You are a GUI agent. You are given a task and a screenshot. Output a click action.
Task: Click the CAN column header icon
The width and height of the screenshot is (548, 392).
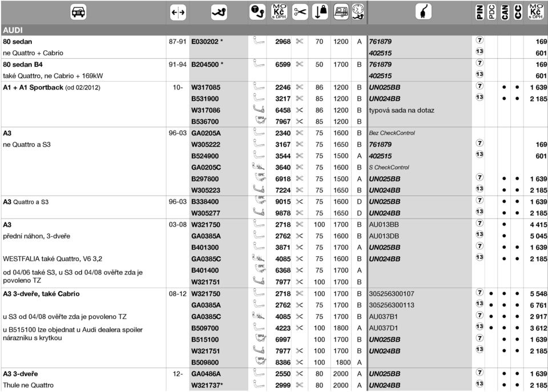pos(505,12)
